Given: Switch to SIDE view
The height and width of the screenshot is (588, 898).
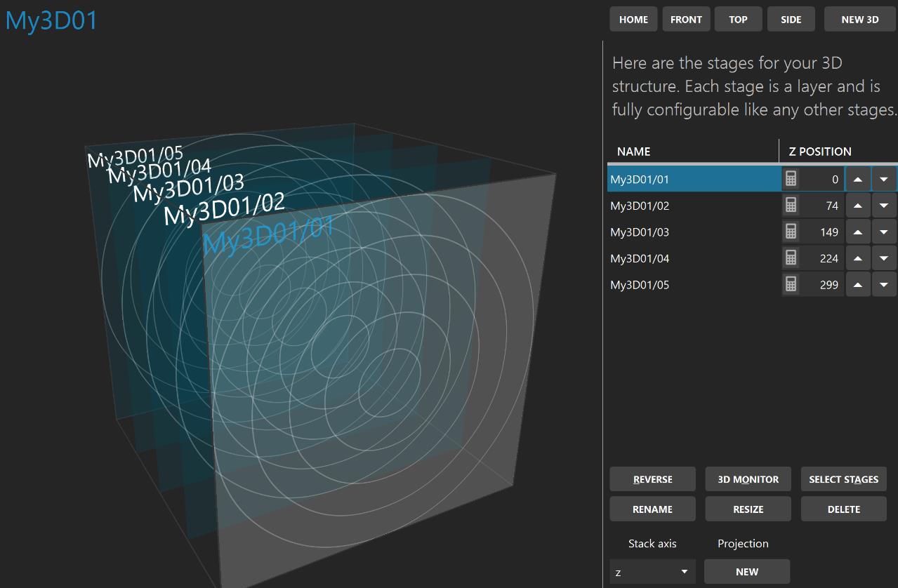Looking at the screenshot, I should pos(791,20).
